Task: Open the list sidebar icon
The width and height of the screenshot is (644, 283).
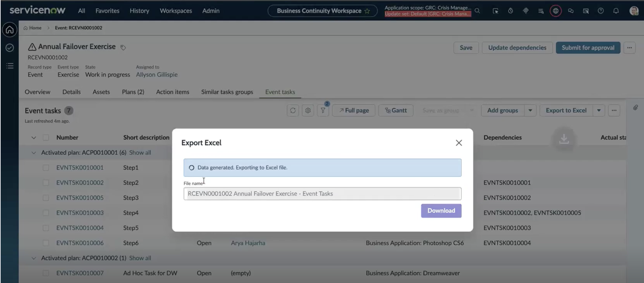Action: (x=10, y=66)
